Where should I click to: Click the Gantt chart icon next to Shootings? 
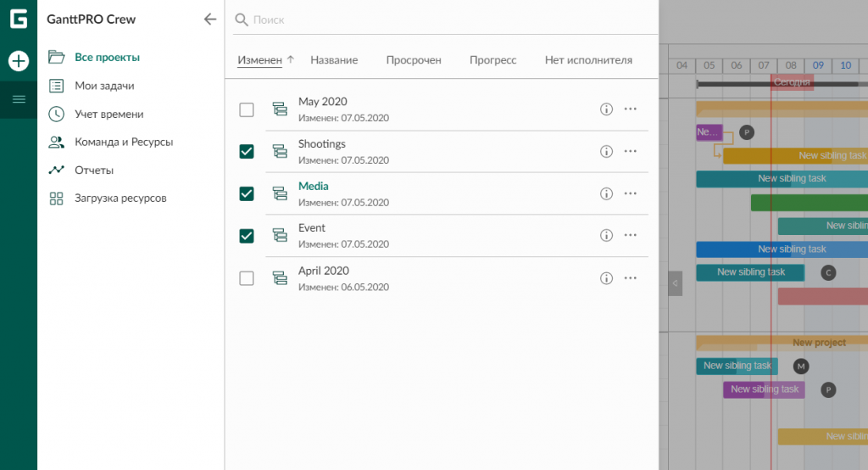tap(280, 152)
